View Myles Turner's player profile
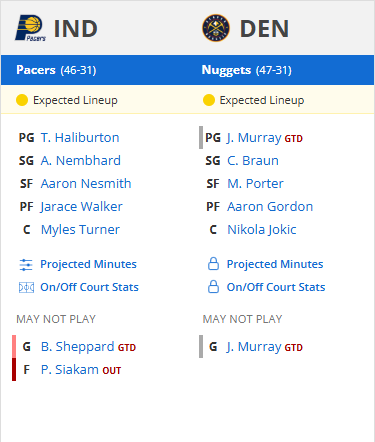375x442 pixels. [x=80, y=230]
